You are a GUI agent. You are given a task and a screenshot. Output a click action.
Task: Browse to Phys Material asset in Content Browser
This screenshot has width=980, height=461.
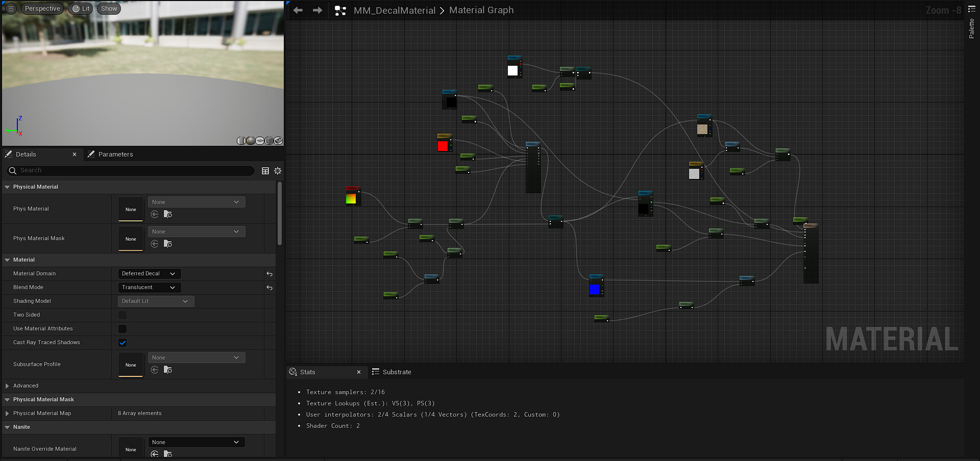click(168, 215)
